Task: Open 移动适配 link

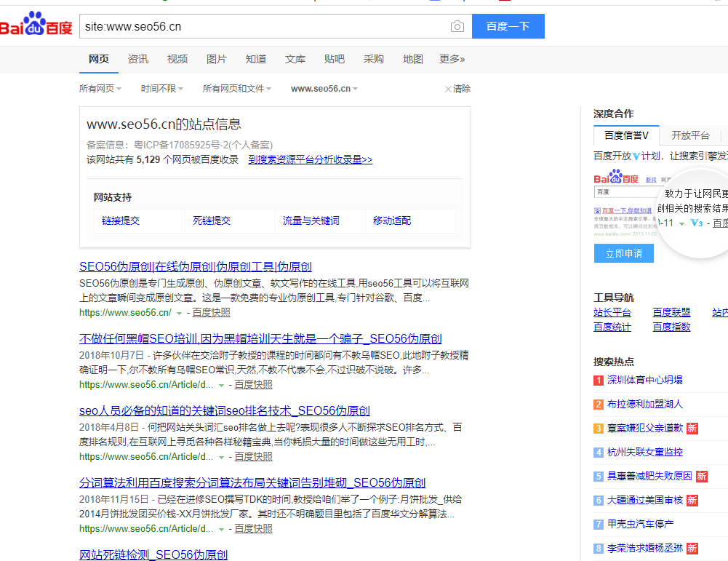Action: (x=392, y=220)
